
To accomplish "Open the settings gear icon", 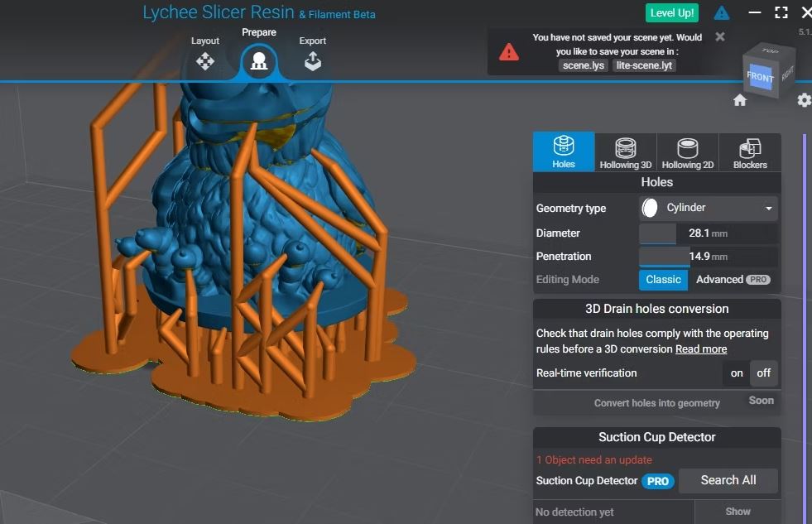I will 805,100.
